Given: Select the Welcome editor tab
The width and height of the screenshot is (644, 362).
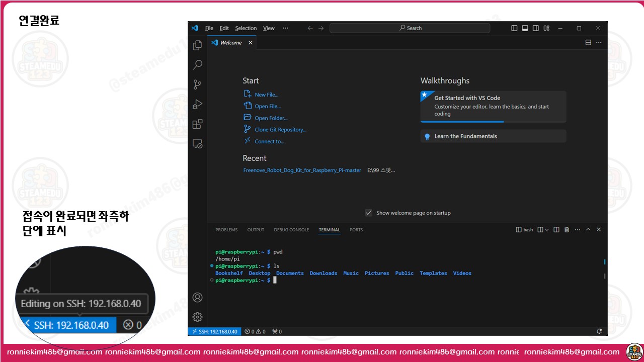Looking at the screenshot, I should coord(231,43).
